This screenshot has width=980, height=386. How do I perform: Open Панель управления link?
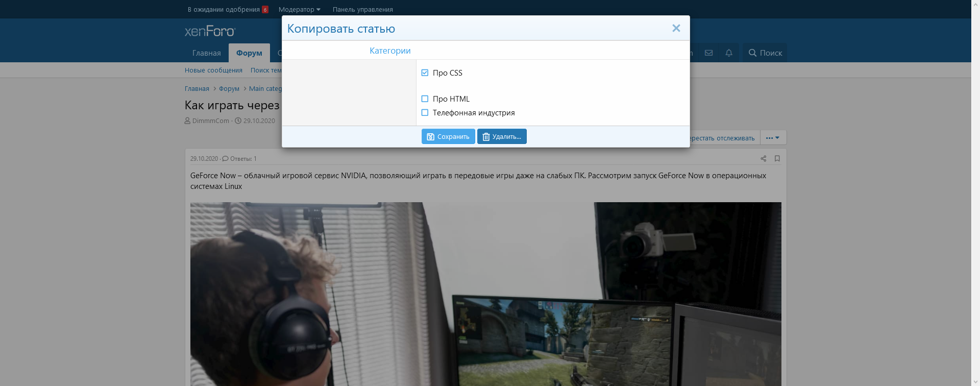click(x=363, y=9)
